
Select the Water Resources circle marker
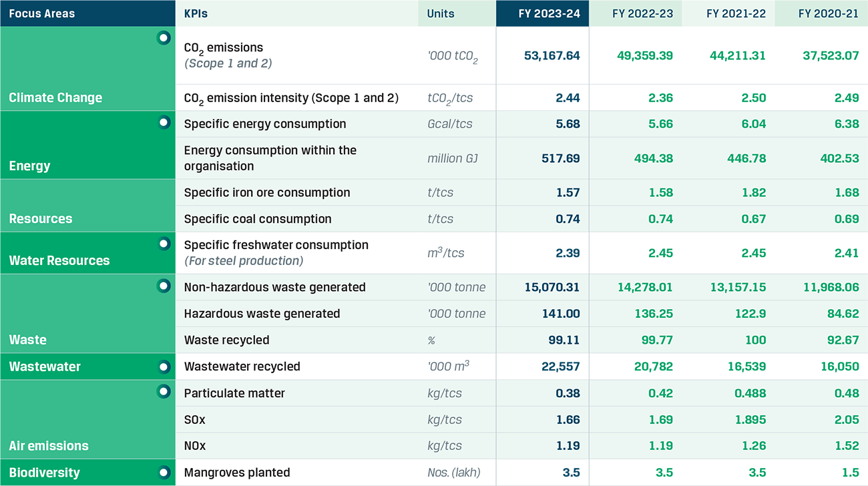point(164,244)
